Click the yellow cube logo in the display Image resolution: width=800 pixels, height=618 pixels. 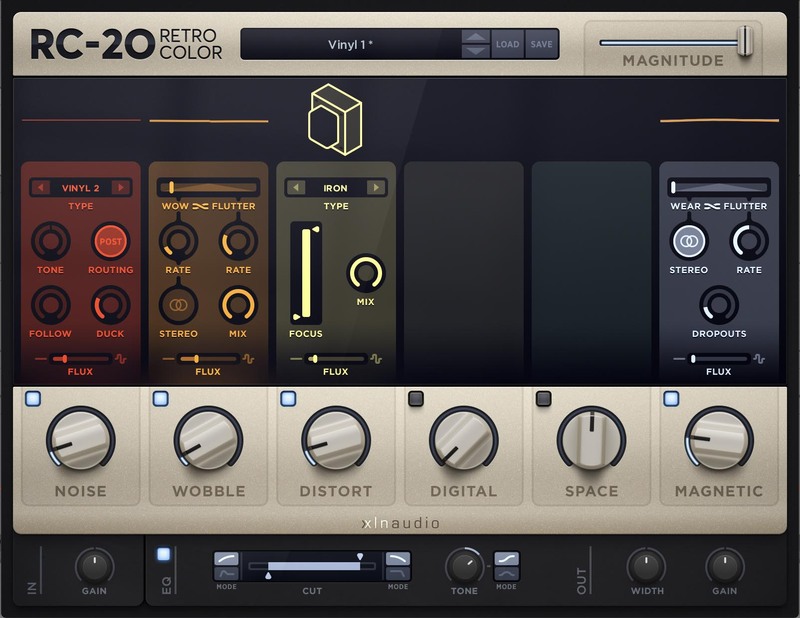point(335,120)
